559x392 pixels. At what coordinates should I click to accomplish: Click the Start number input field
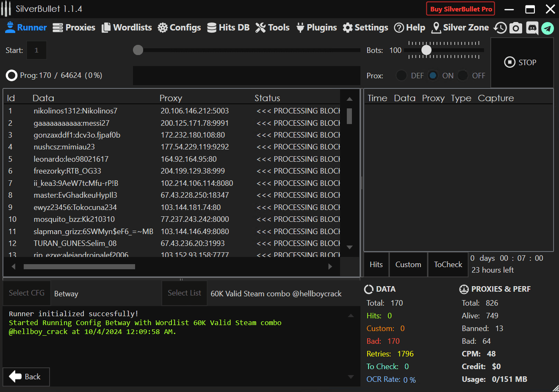(36, 50)
